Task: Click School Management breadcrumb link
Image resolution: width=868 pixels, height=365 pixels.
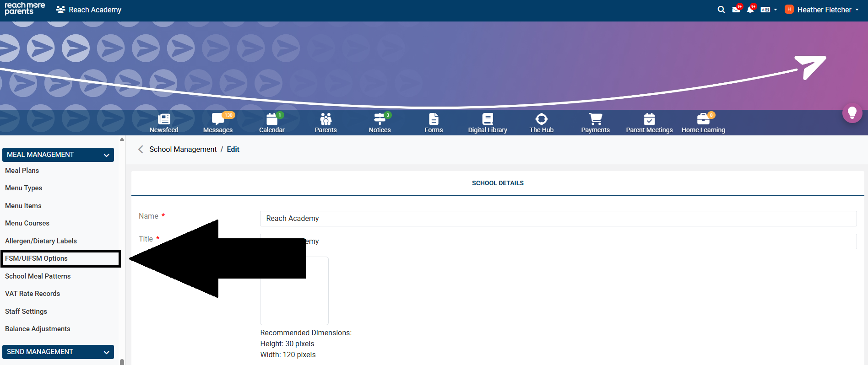Action: pyautogui.click(x=183, y=149)
